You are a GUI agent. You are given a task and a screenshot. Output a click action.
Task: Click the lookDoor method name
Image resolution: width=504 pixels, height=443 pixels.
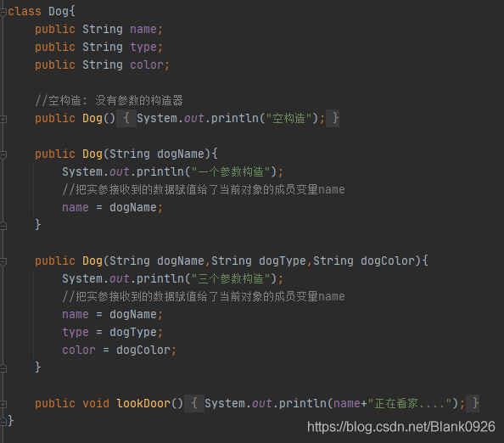pyautogui.click(x=143, y=403)
